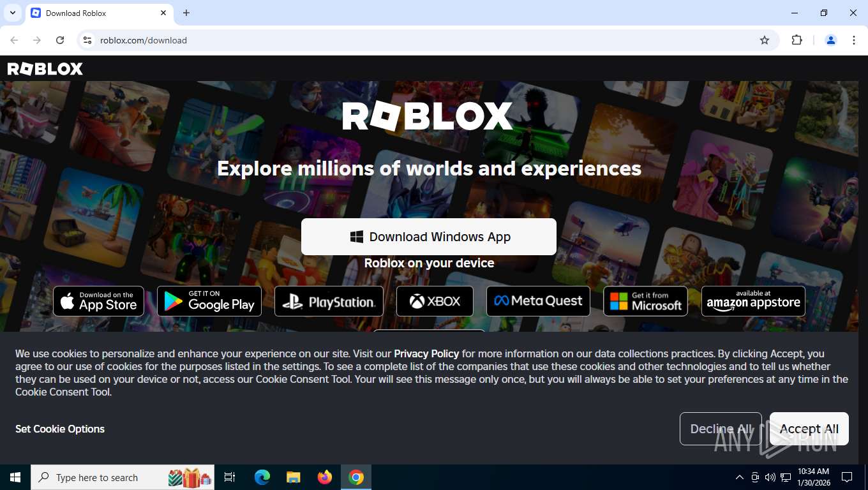Open the Chrome profile avatar
This screenshot has width=868, height=490.
pyautogui.click(x=831, y=40)
